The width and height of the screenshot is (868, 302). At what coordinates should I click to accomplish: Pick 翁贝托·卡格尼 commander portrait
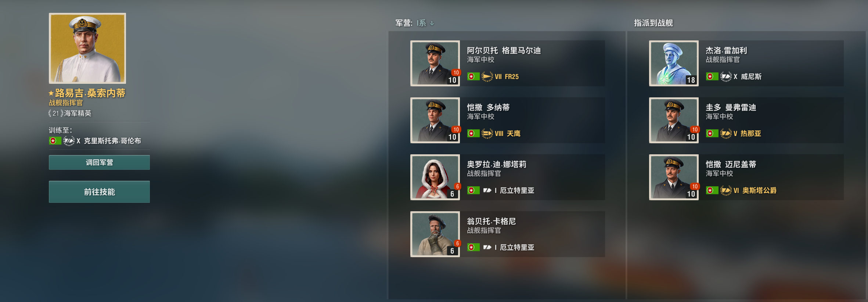(435, 234)
